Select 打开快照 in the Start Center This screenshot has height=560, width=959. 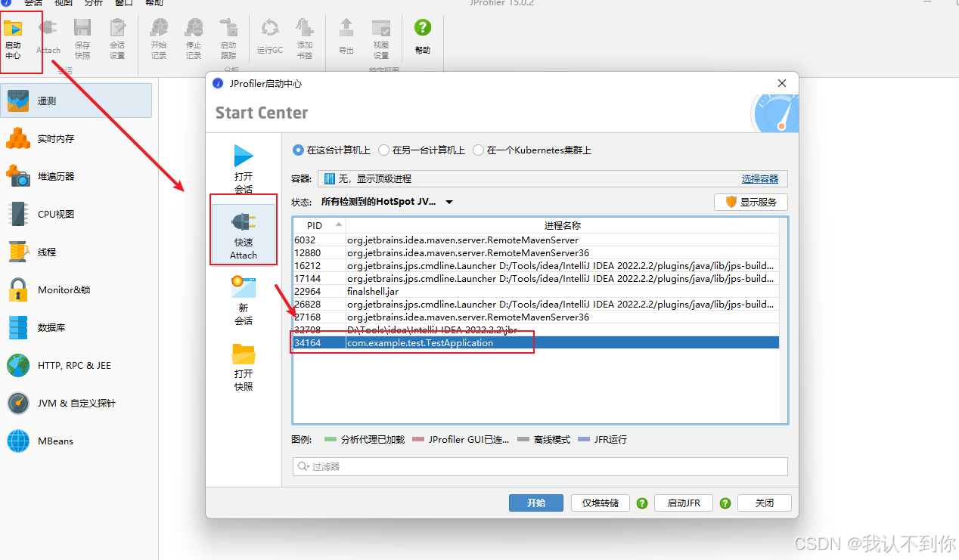click(244, 365)
